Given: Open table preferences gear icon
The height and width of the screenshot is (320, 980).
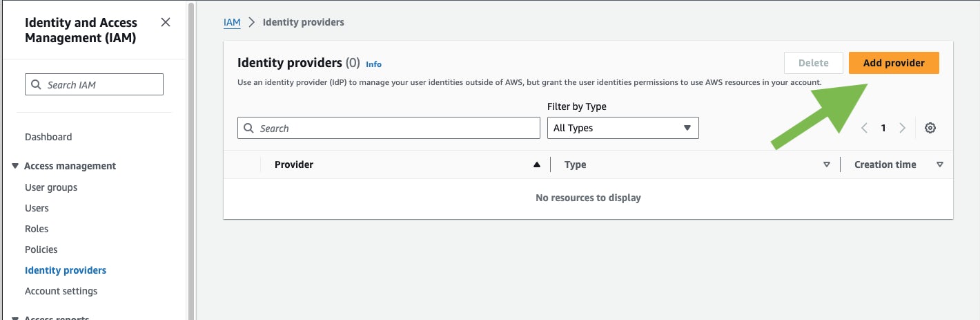Looking at the screenshot, I should pyautogui.click(x=930, y=128).
